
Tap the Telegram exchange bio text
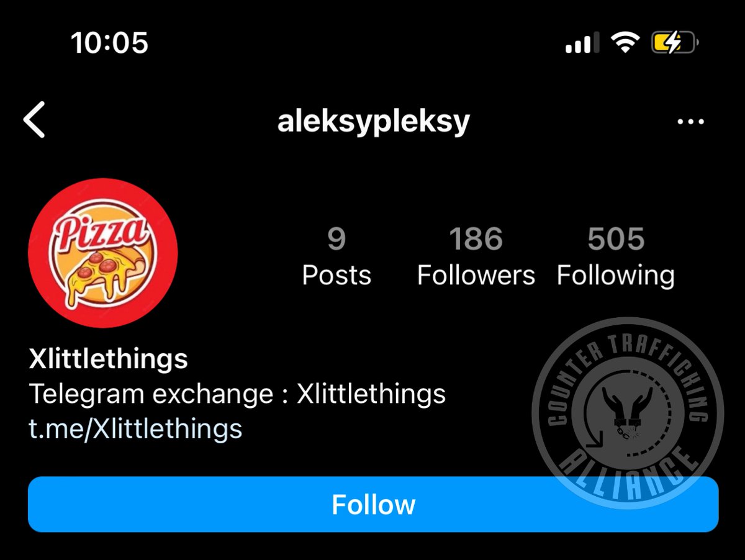click(x=237, y=394)
